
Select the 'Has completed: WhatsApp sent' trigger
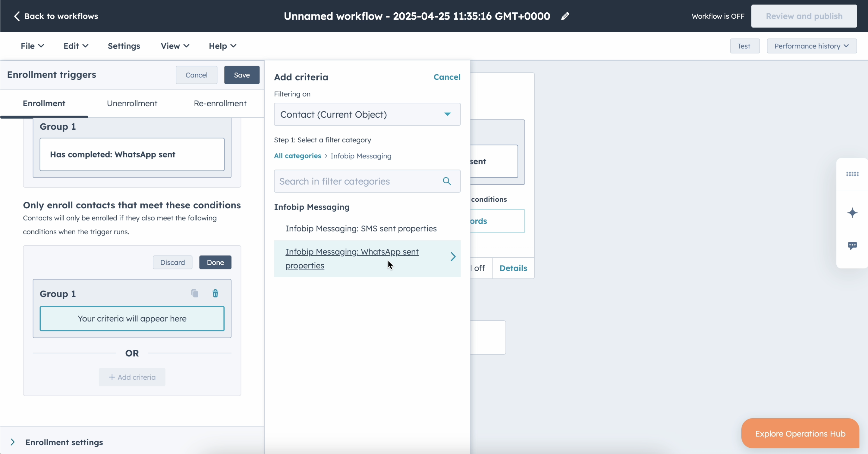tap(132, 154)
